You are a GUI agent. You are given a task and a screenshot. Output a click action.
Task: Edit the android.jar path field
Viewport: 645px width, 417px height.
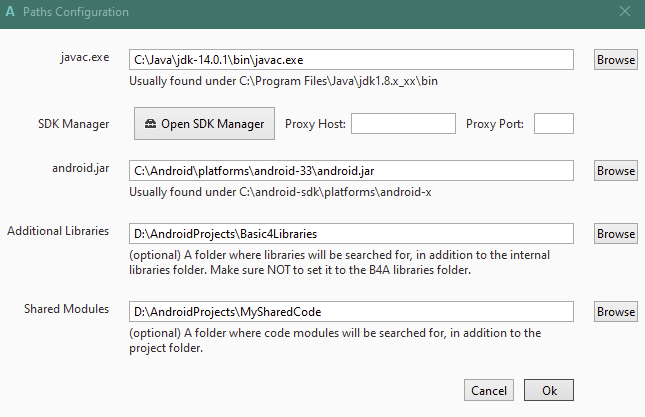click(351, 171)
